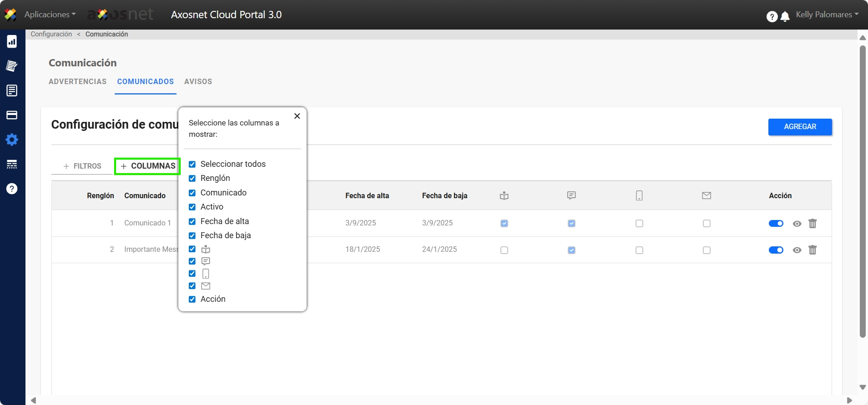This screenshot has width=868, height=405.
Task: Open the Aplicaciones dropdown menu
Action: pos(50,15)
